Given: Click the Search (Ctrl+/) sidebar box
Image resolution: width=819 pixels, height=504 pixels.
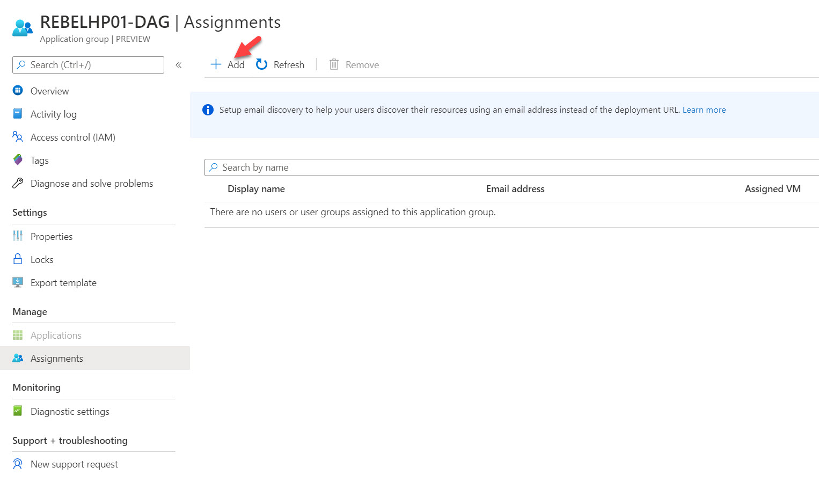Looking at the screenshot, I should pos(88,64).
